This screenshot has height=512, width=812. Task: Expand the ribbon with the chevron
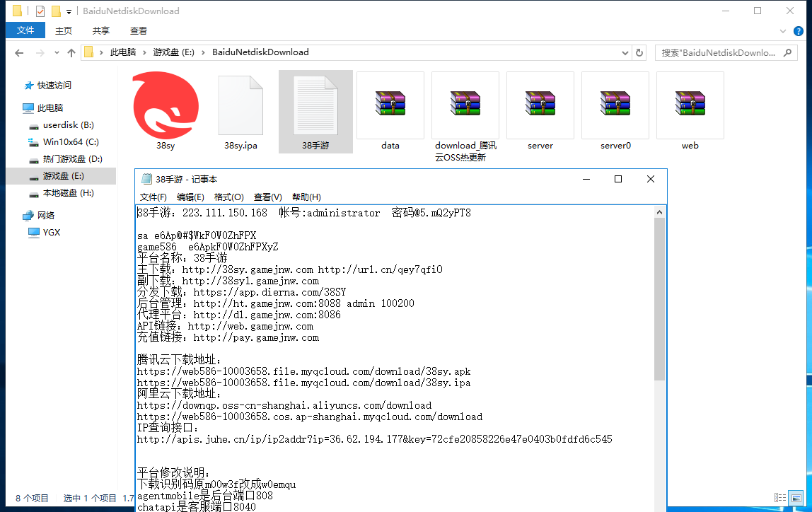[782, 31]
